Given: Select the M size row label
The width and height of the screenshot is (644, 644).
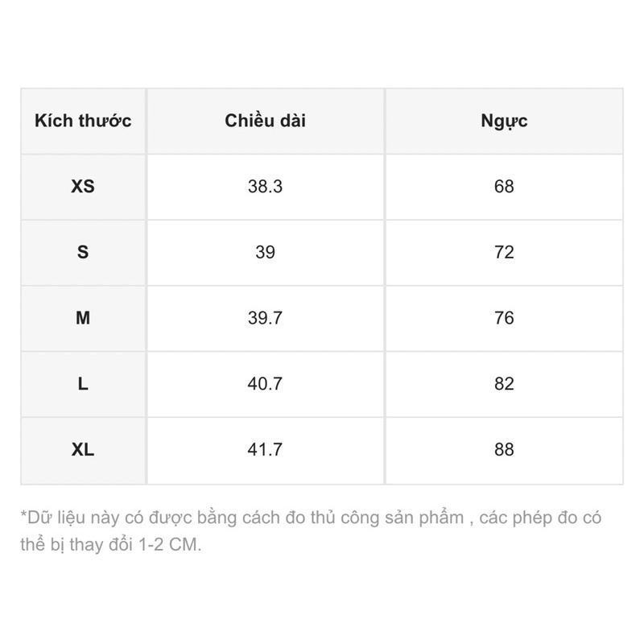Looking at the screenshot, I should [83, 319].
